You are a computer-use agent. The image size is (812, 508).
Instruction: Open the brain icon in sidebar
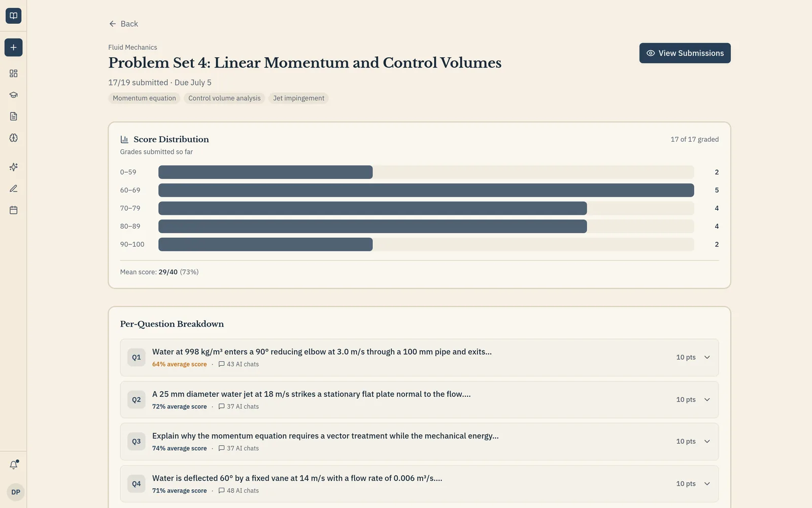point(14,138)
